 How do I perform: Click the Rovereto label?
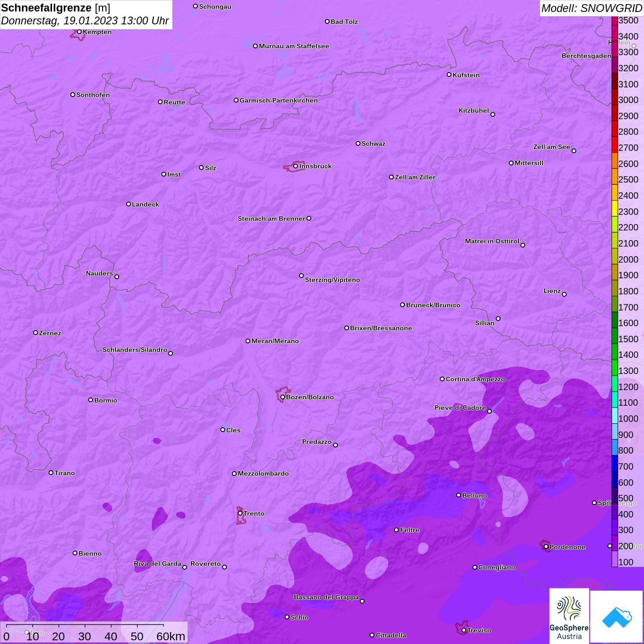point(206,563)
